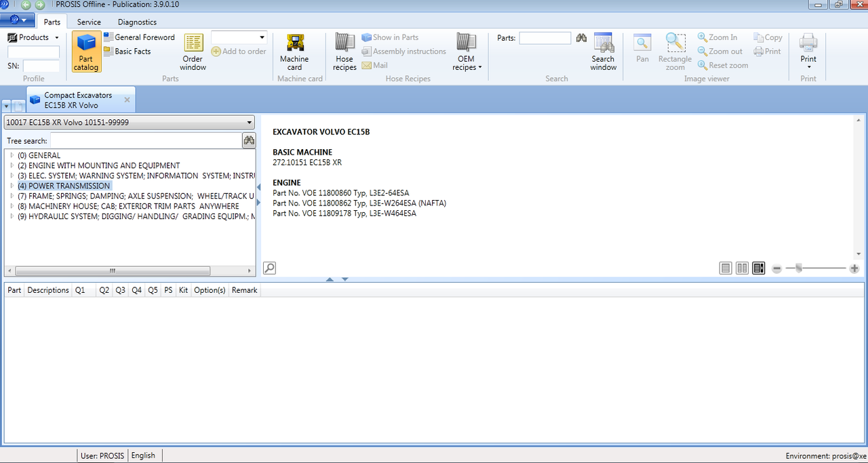This screenshot has height=463, width=868.
Task: Open the large Print dropdown
Action: pos(808,52)
